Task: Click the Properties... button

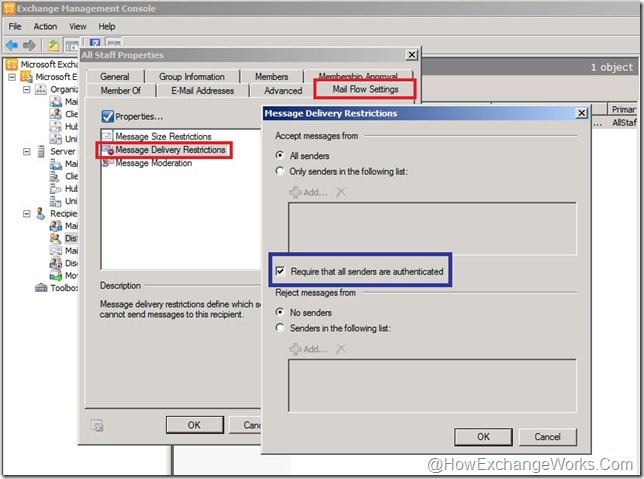Action: pos(132,116)
